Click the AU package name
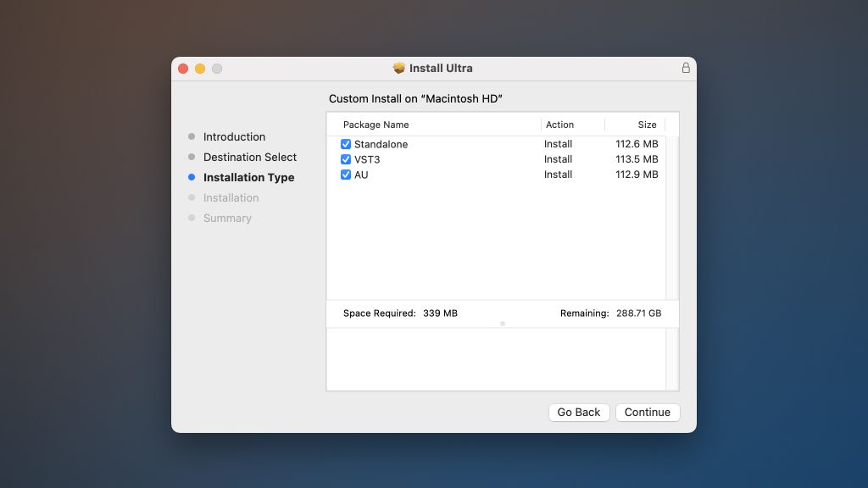Screen dimensions: 868x488 (x=361, y=175)
